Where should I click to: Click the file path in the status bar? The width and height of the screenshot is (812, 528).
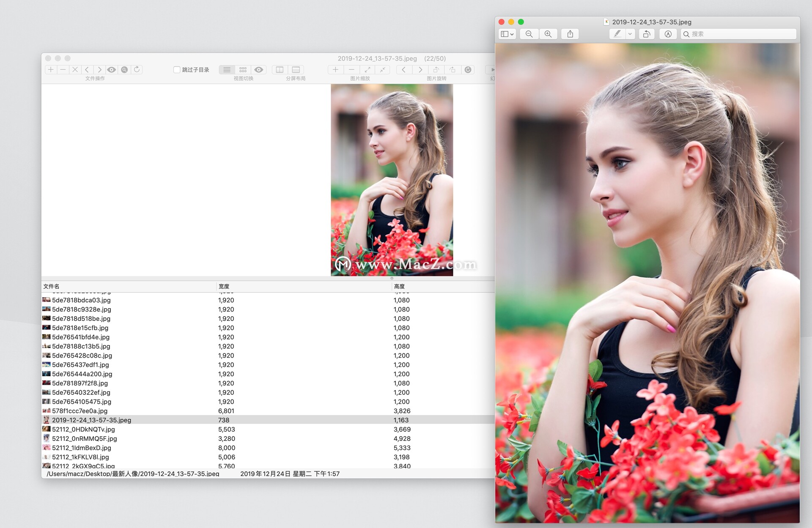[x=133, y=474]
